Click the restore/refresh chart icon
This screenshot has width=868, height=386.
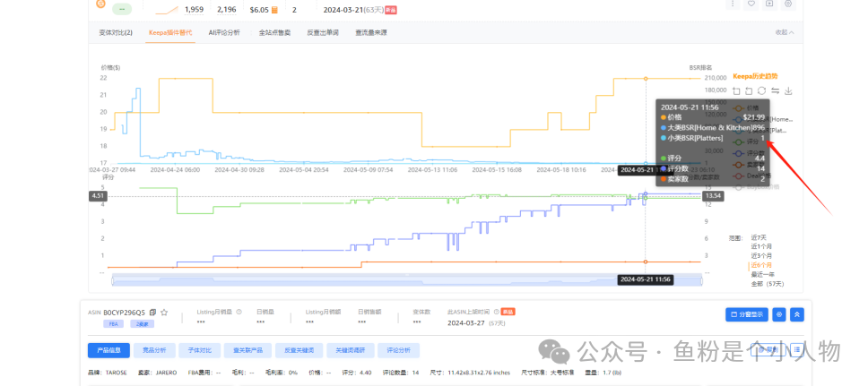point(761,90)
